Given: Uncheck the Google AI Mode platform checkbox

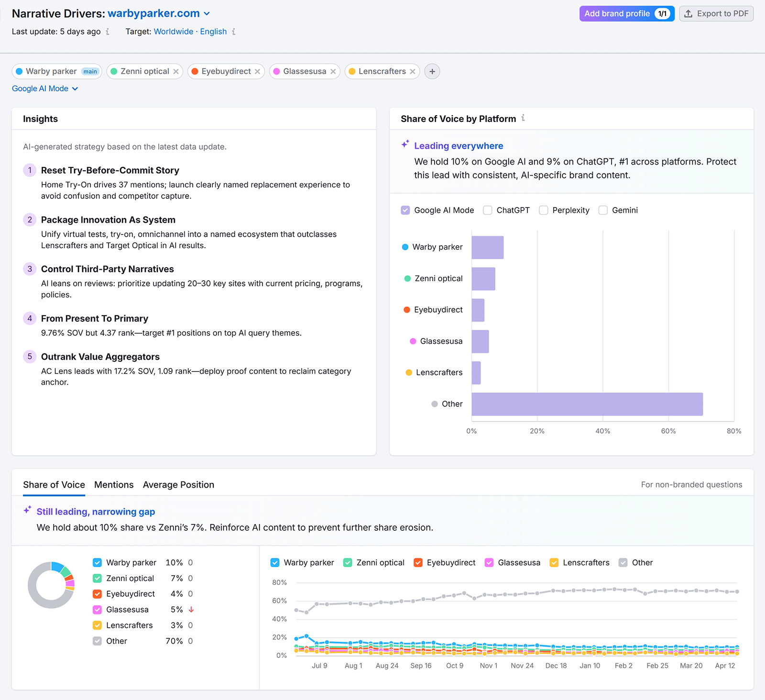Looking at the screenshot, I should click(x=405, y=210).
